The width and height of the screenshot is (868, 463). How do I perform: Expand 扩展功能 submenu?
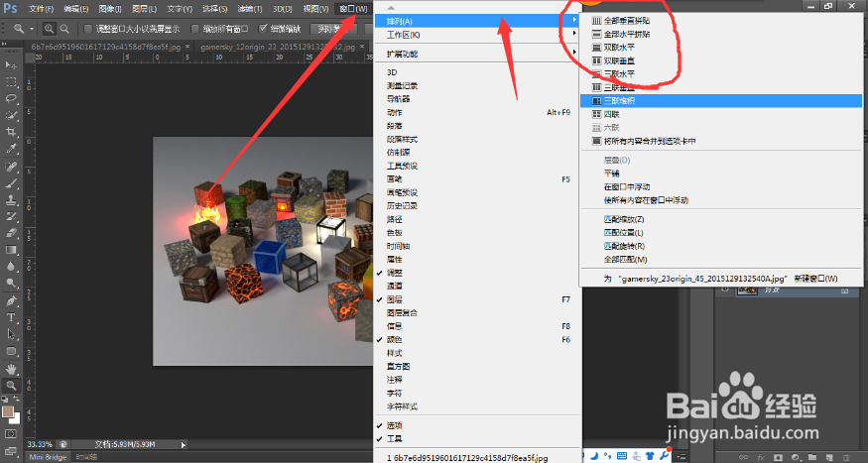(x=478, y=54)
